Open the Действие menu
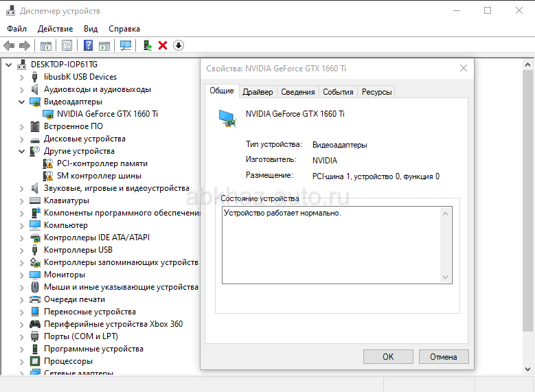The height and width of the screenshot is (392, 535). click(x=55, y=29)
